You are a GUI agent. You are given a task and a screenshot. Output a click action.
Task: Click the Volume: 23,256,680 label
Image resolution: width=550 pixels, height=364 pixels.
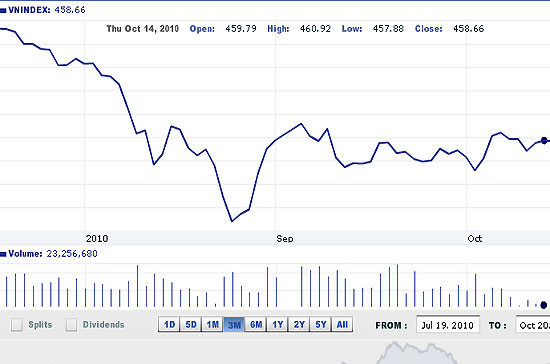pyautogui.click(x=53, y=254)
